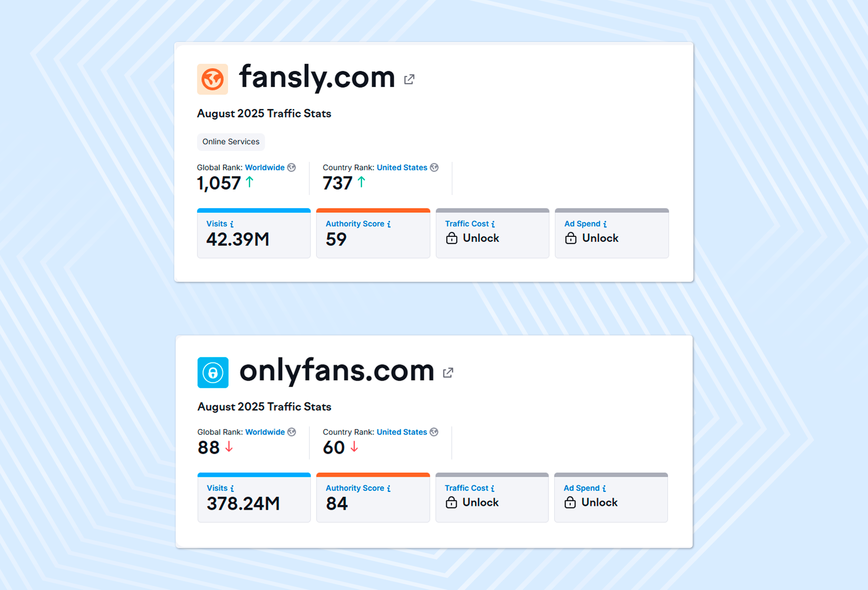The height and width of the screenshot is (590, 868).
Task: Click info icon beside onlyfans Traffic Cost
Action: pyautogui.click(x=493, y=488)
